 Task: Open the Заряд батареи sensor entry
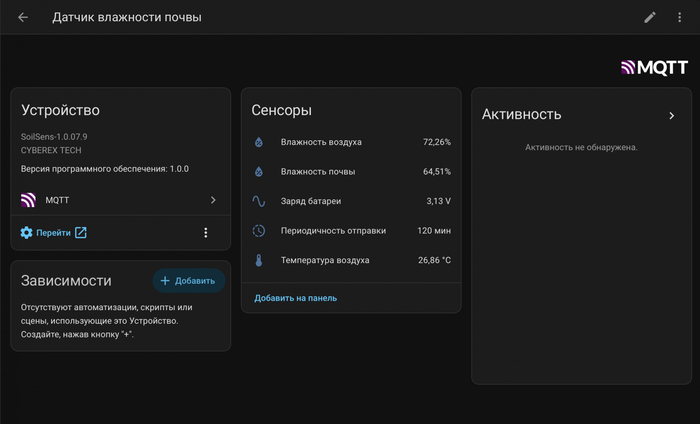click(x=351, y=201)
